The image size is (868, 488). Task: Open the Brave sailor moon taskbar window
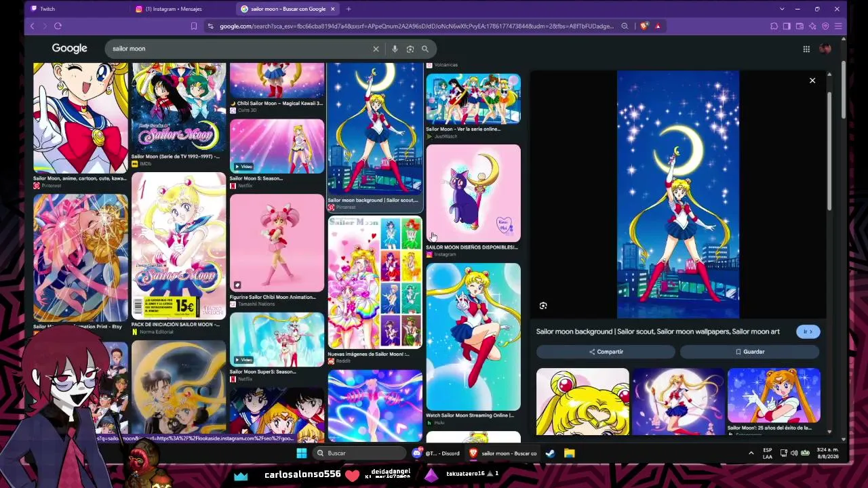tap(503, 453)
